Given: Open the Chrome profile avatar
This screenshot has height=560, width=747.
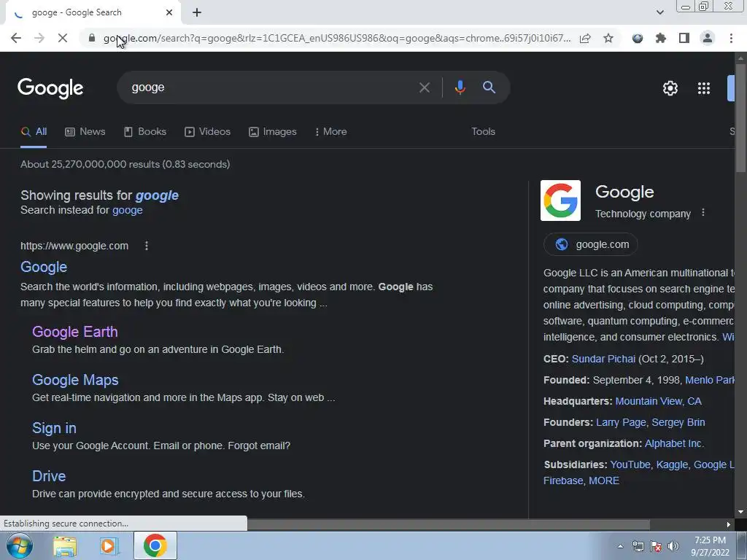Looking at the screenshot, I should pyautogui.click(x=708, y=38).
